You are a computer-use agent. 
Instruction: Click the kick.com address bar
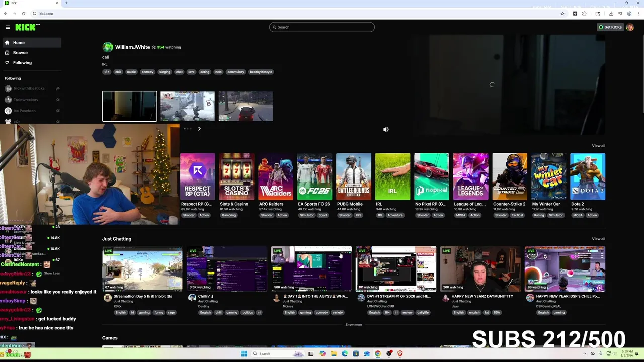click(x=297, y=14)
